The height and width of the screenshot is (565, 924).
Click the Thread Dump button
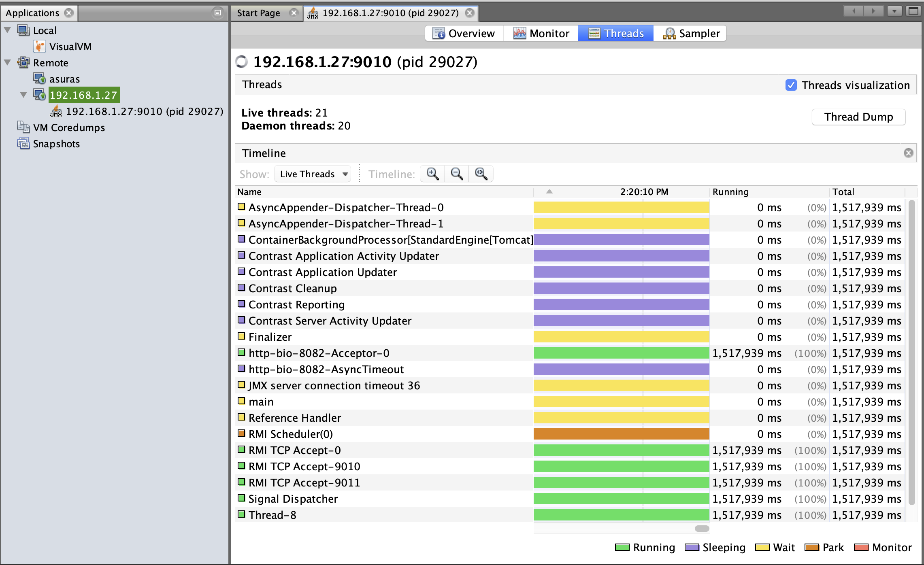click(858, 117)
